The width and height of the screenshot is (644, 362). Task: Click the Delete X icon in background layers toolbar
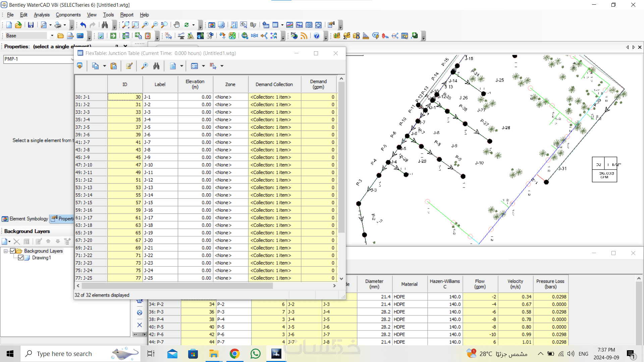[16, 241]
